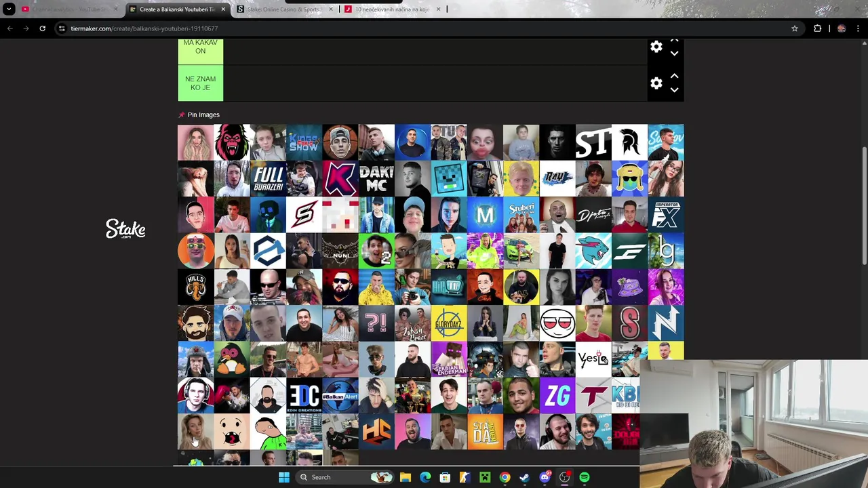Open Discord from the taskbar

(545, 477)
